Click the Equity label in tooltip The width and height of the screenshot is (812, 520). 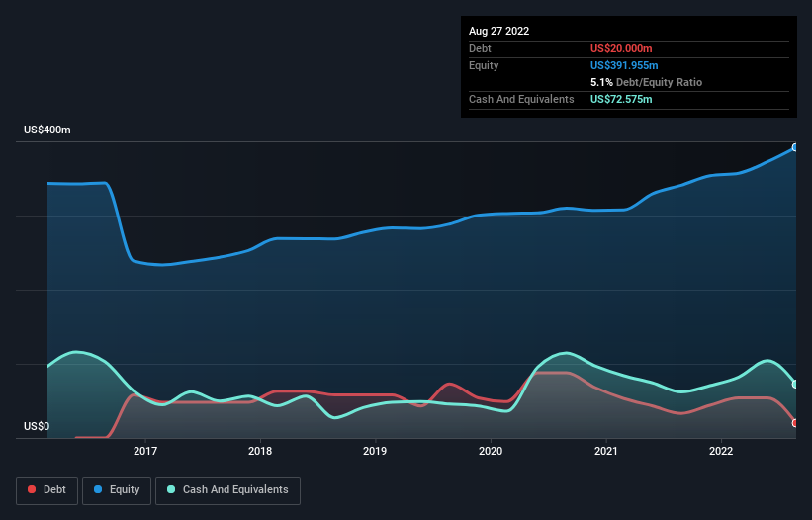[x=484, y=65]
